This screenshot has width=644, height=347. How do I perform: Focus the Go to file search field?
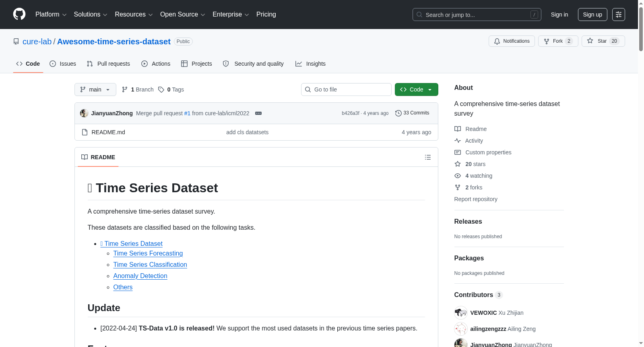point(346,89)
